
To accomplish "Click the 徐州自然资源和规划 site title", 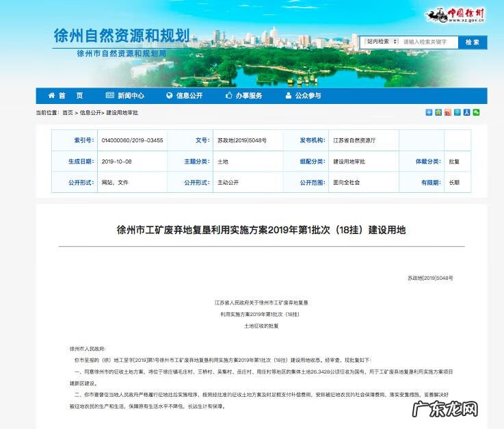I will point(122,36).
